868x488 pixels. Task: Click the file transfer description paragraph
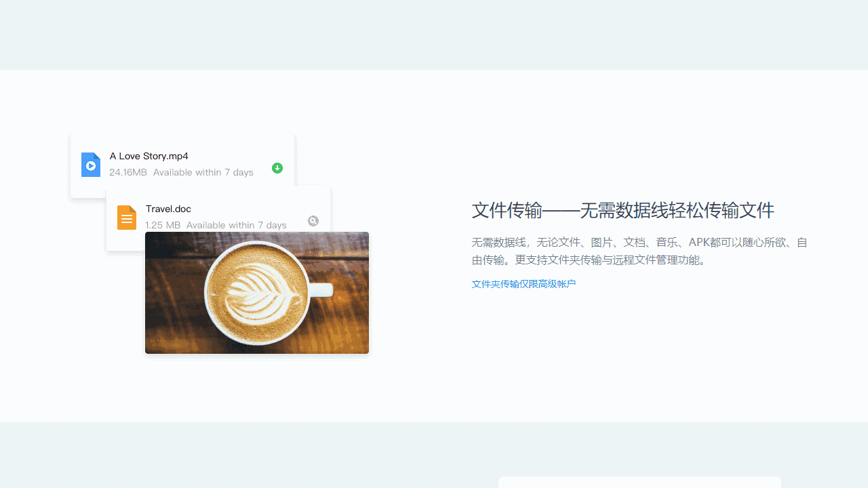[638, 250]
